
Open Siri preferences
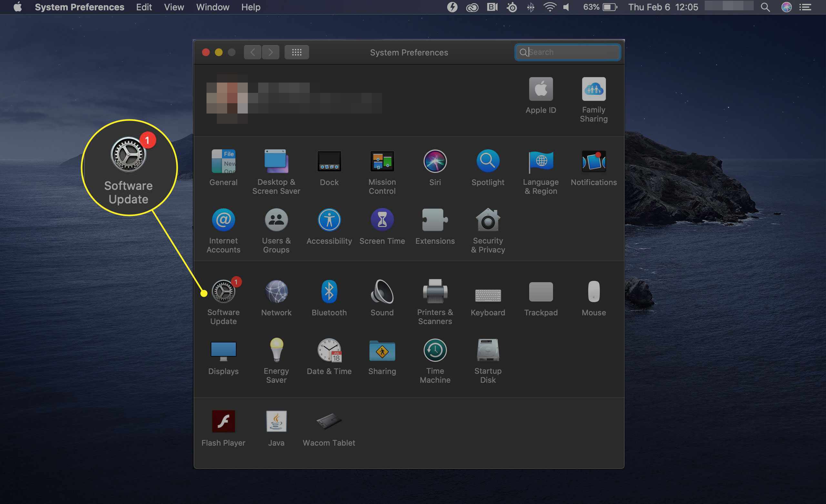pyautogui.click(x=435, y=161)
